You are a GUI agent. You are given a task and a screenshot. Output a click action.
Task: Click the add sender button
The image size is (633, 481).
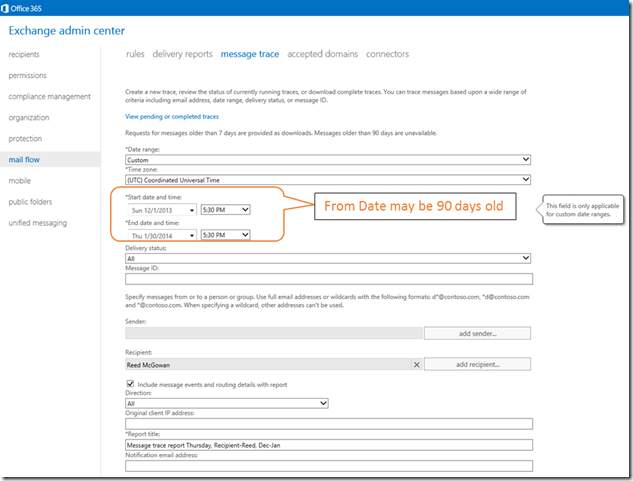477,334
